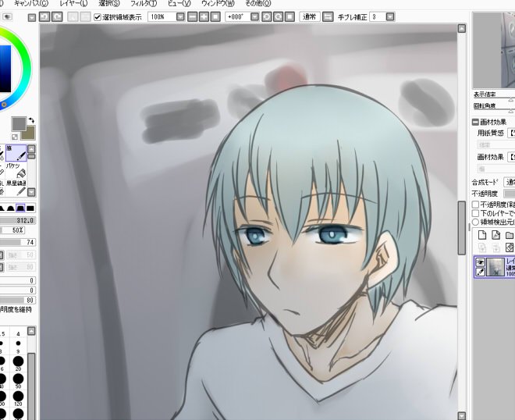Click the small dropdown arrow left of Undo

pos(31,17)
